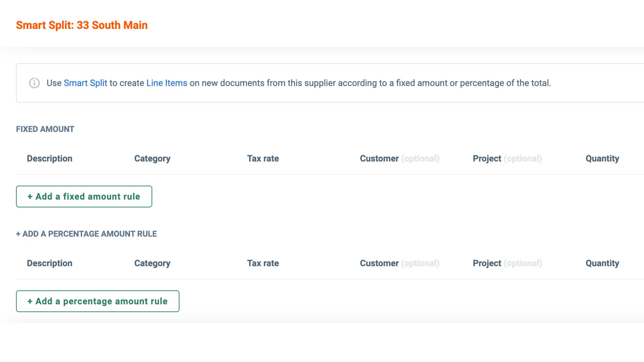Click Add a fixed amount rule button
This screenshot has height=362, width=644.
pyautogui.click(x=84, y=196)
